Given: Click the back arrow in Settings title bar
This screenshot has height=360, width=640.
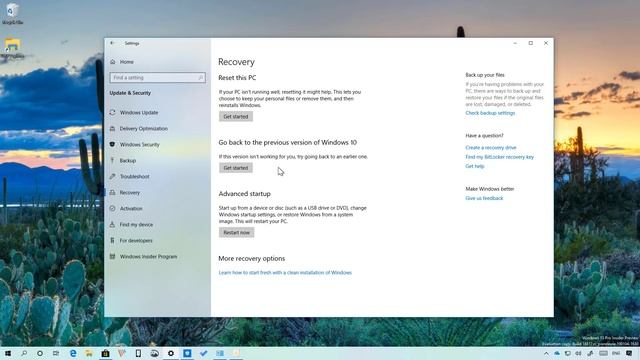Looking at the screenshot, I should 112,43.
